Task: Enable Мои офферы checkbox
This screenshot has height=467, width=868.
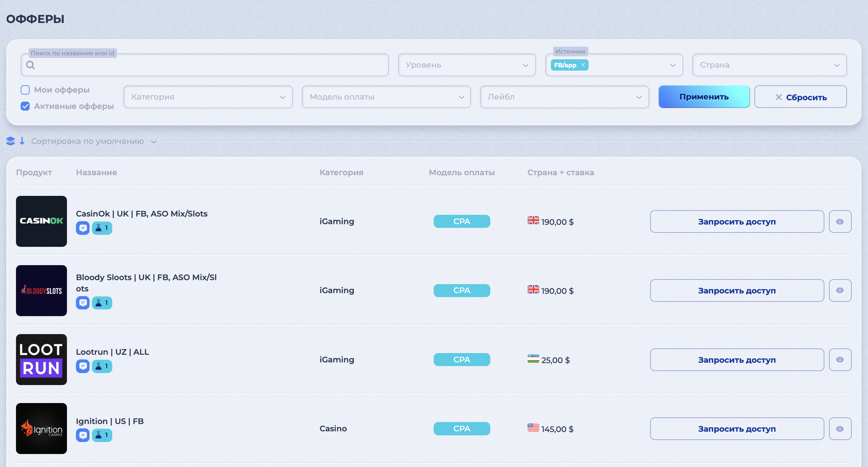Action: click(25, 90)
